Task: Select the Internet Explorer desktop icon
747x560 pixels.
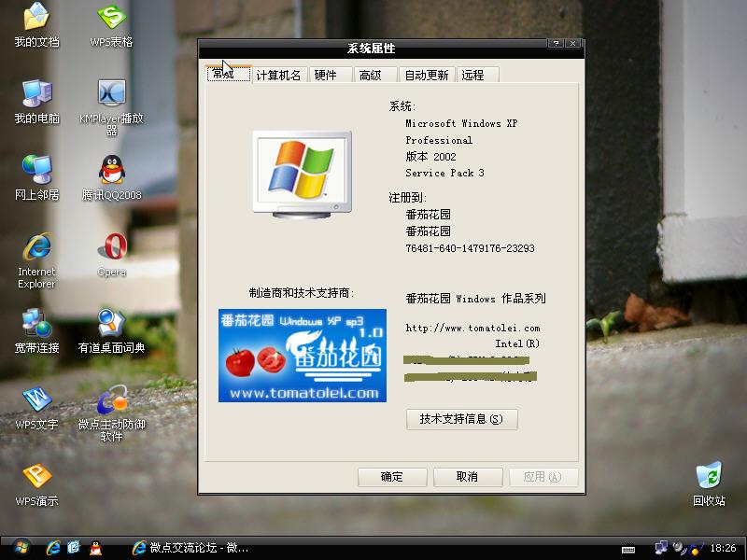Action: pyautogui.click(x=36, y=260)
